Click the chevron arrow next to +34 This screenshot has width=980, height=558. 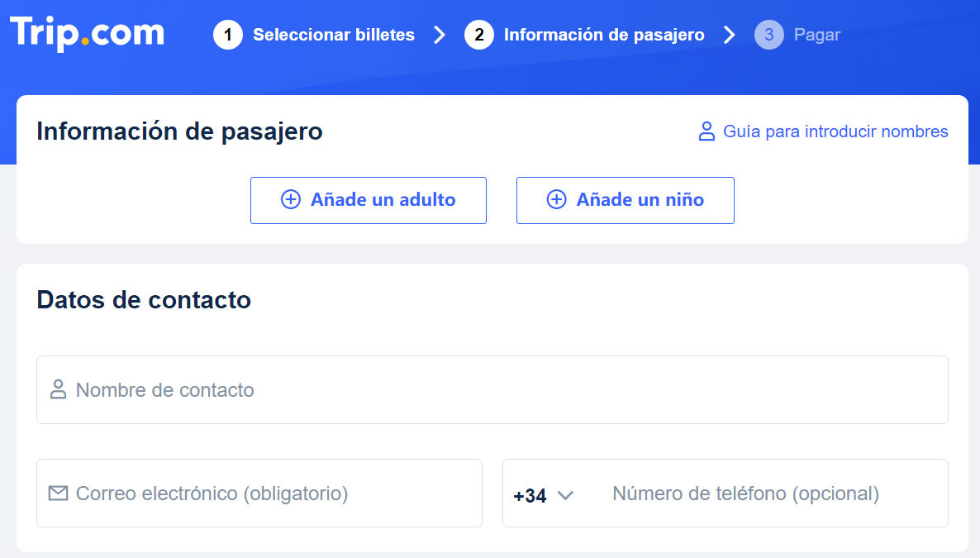565,495
